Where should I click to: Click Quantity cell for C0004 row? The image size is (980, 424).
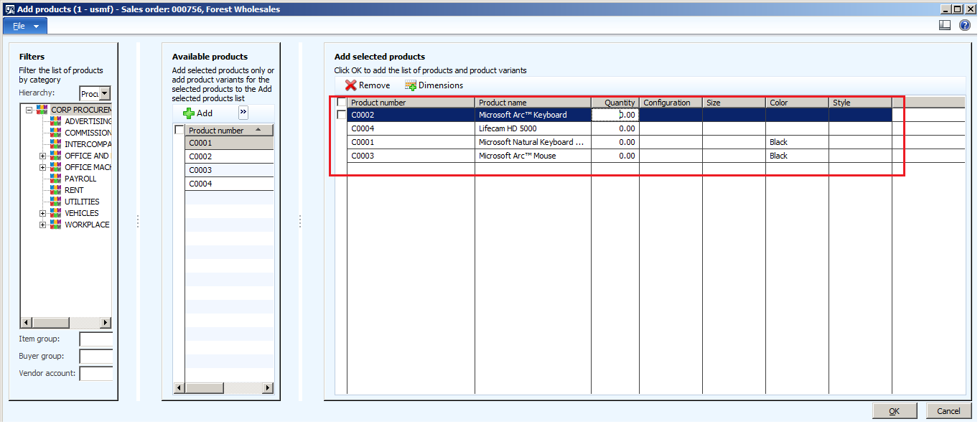click(615, 128)
